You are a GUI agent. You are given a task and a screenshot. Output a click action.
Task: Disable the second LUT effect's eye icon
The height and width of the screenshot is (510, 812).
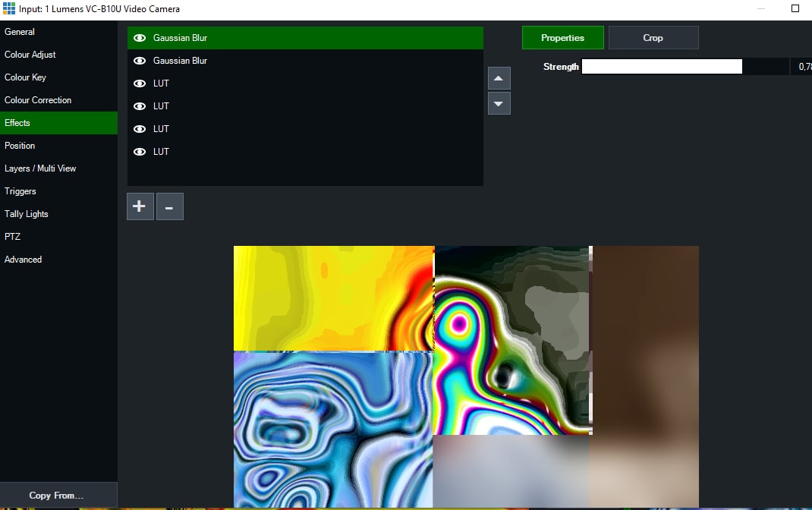(x=140, y=106)
